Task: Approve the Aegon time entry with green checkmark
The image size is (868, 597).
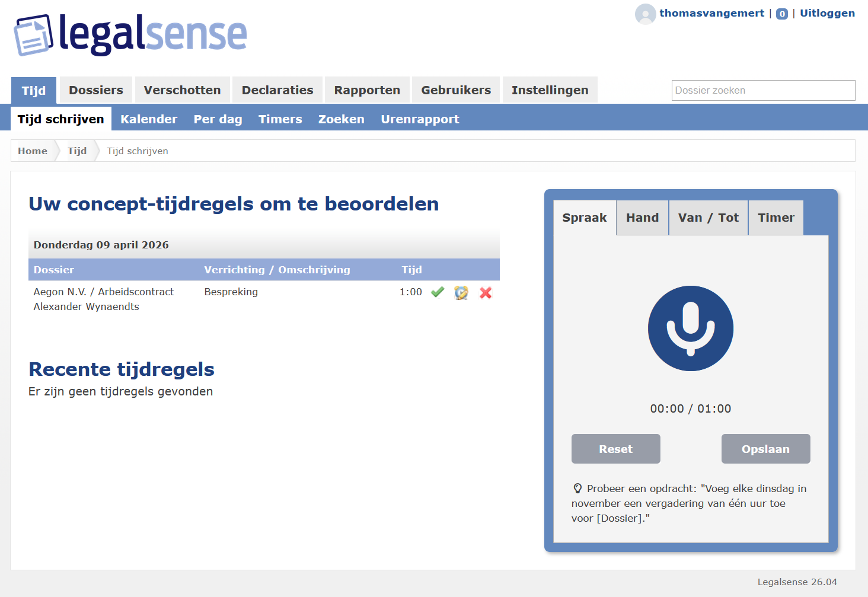Action: pos(438,292)
